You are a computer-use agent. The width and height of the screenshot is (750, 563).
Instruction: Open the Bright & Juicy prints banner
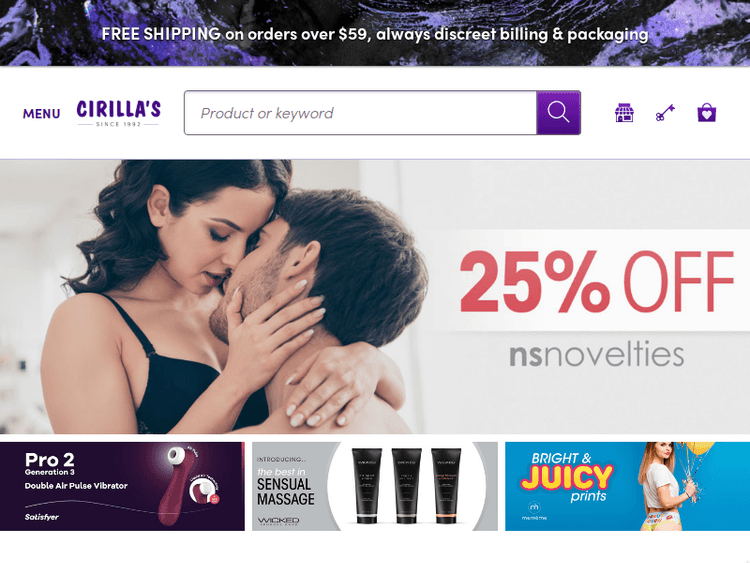[x=628, y=486]
